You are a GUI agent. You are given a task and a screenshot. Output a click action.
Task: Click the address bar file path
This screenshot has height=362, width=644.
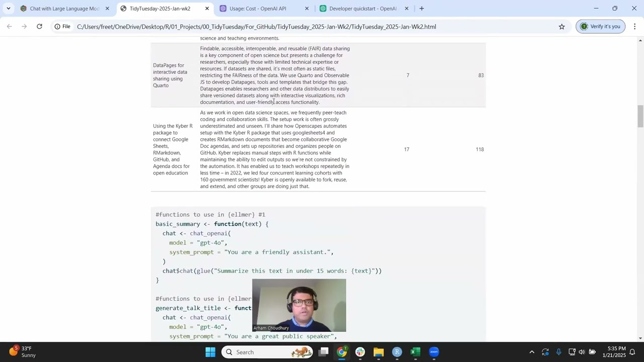(x=257, y=27)
